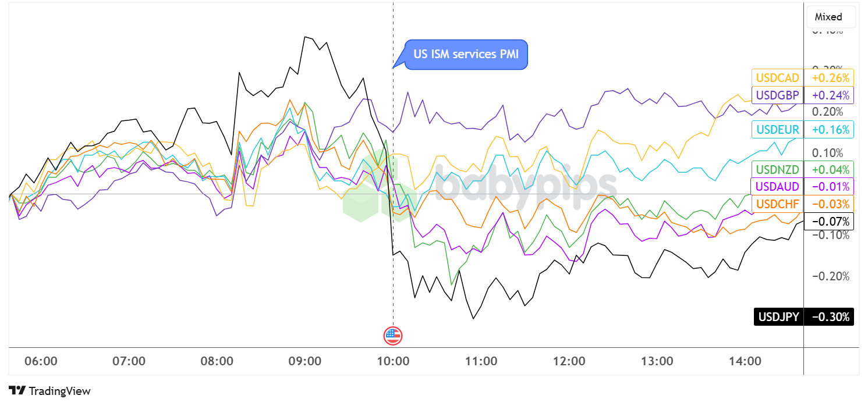This screenshot has width=868, height=406.
Task: Click the 14:00 time axis label
Action: (745, 361)
